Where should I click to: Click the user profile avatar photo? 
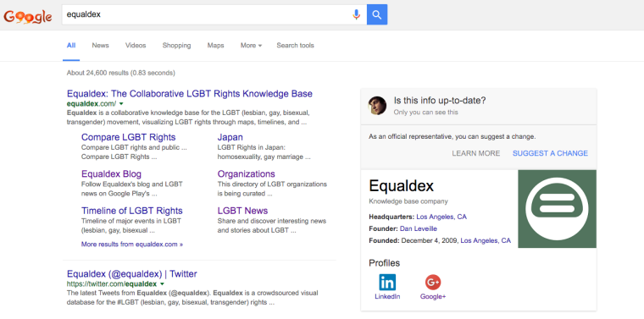[x=377, y=106]
